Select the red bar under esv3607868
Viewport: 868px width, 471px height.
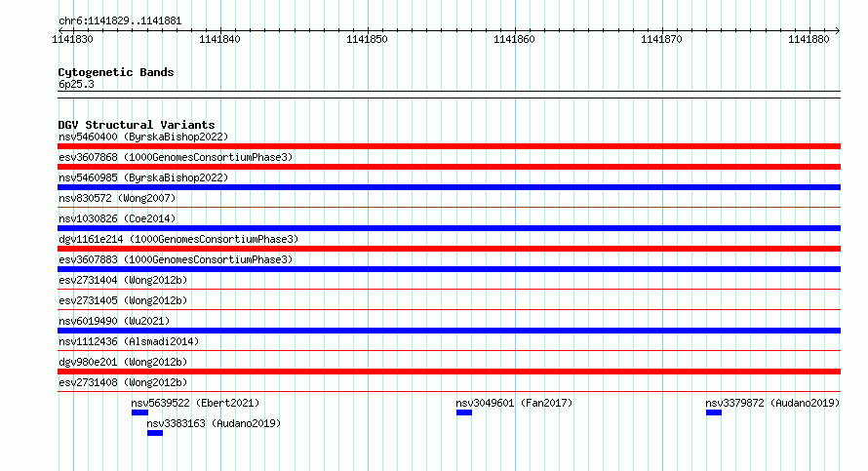[x=449, y=167]
